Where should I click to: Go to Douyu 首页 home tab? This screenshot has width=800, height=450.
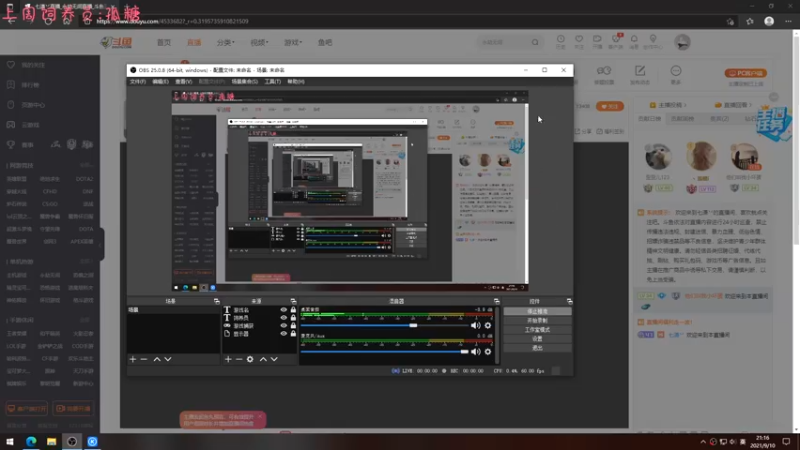point(164,42)
